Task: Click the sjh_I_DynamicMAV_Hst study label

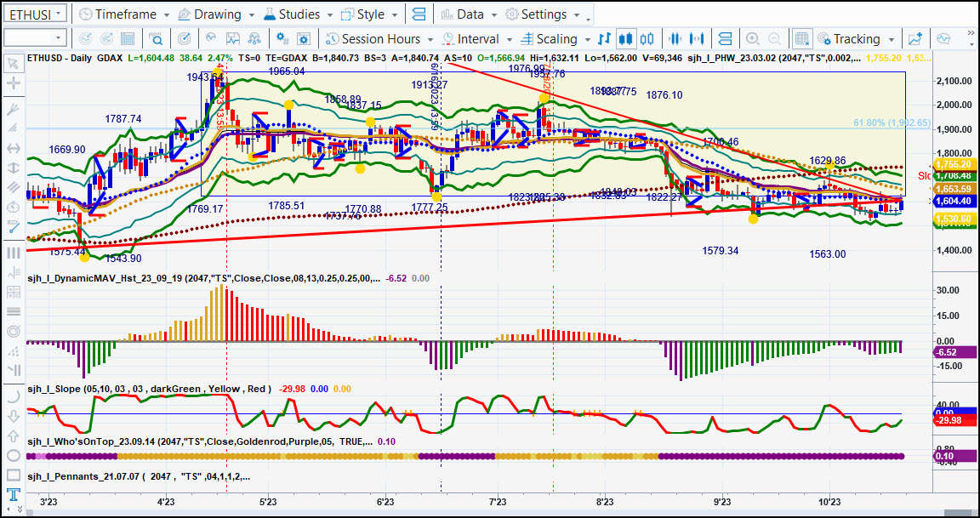Action: tap(202, 279)
